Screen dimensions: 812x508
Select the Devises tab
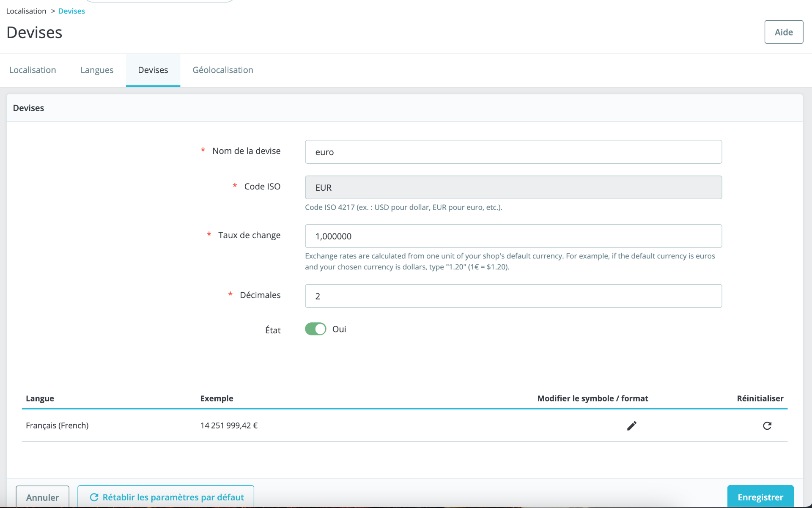coord(153,70)
